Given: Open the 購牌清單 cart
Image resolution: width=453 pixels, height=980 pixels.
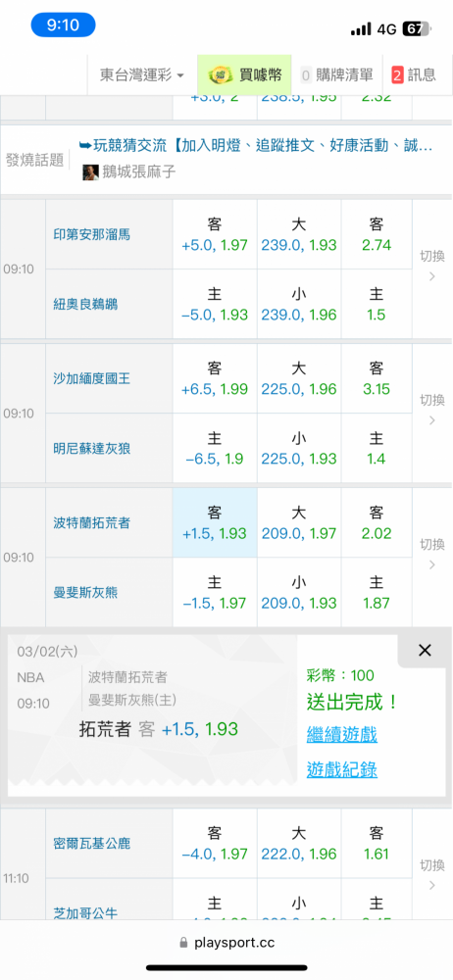Looking at the screenshot, I should pos(336,75).
